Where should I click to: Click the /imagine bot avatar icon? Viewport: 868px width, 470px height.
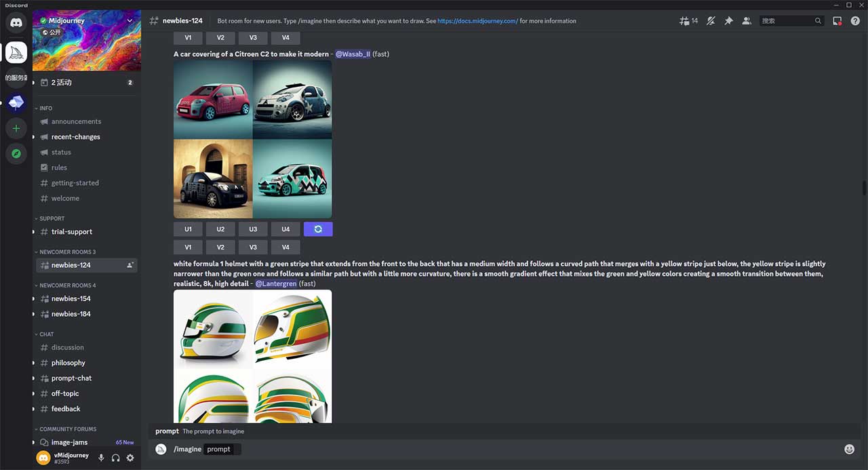click(161, 449)
